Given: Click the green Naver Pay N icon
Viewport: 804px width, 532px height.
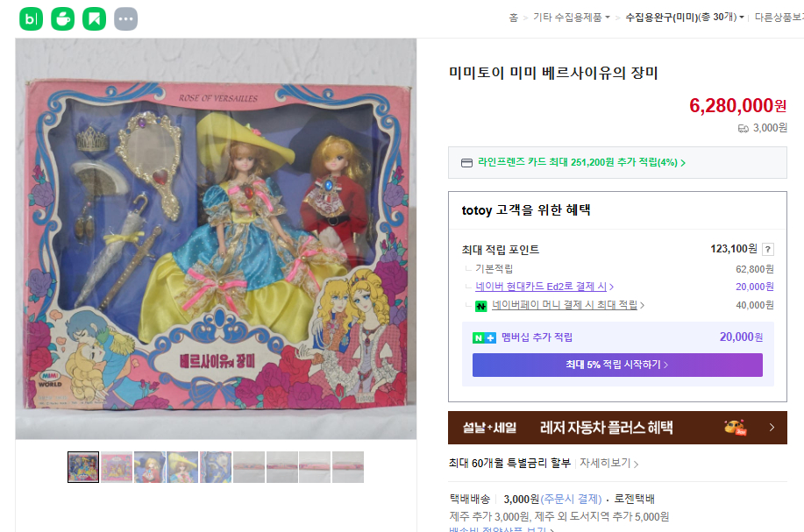Looking at the screenshot, I should pyautogui.click(x=481, y=306).
